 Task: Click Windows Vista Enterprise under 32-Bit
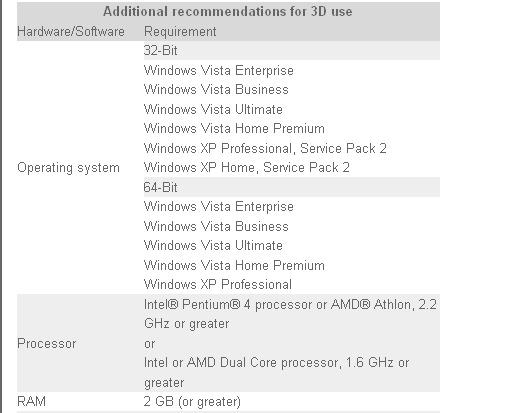pyautogui.click(x=219, y=70)
